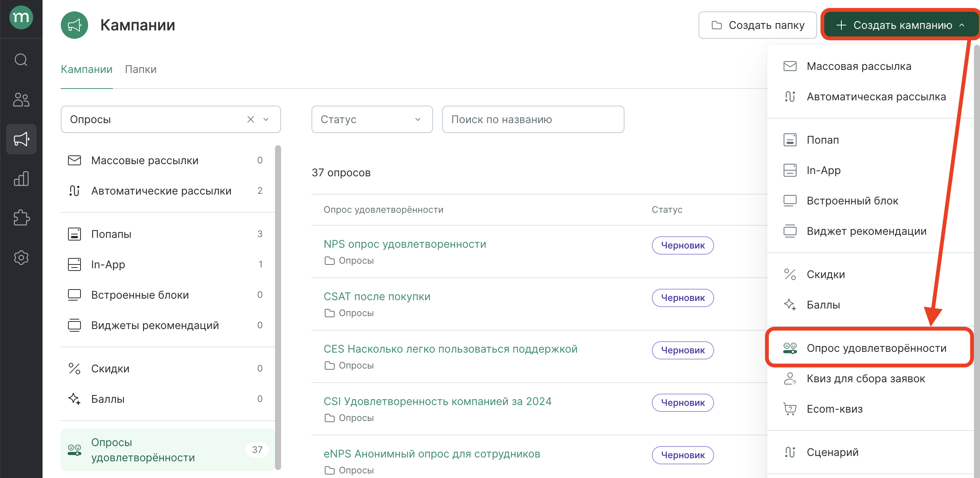Click the monitor icon next to Встроенные блоки
This screenshot has width=980, height=478.
point(74,295)
